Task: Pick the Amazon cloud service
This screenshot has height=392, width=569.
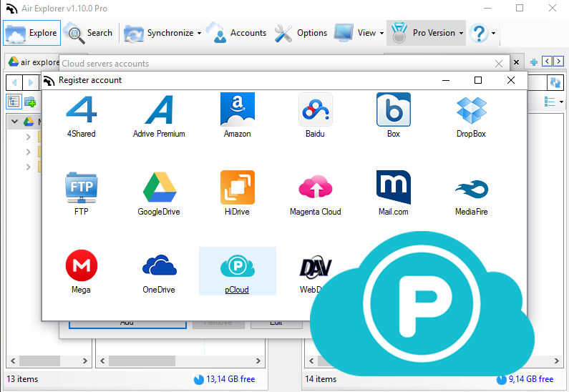Action: click(238, 109)
